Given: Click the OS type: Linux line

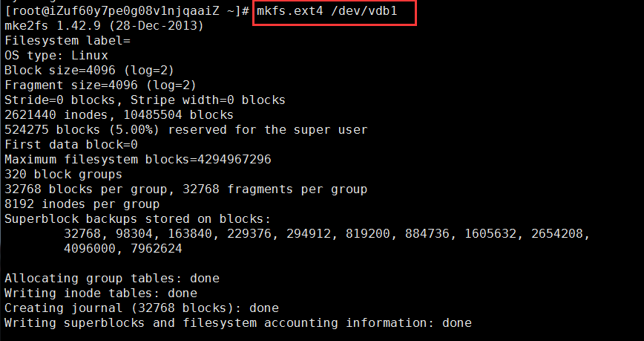Looking at the screenshot, I should click(56, 56).
